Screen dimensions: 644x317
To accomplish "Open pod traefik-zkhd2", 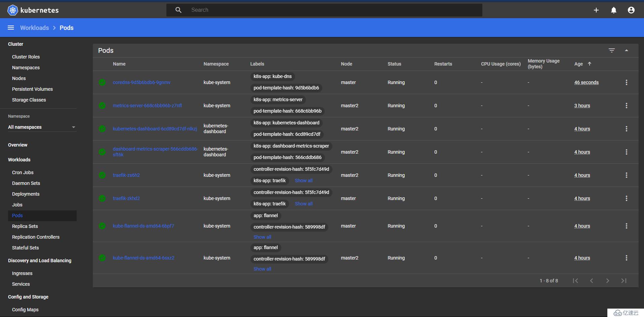I will pos(126,198).
